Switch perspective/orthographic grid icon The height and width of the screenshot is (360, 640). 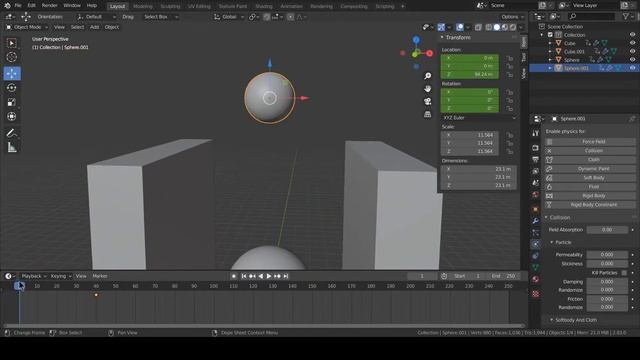pyautogui.click(x=427, y=114)
